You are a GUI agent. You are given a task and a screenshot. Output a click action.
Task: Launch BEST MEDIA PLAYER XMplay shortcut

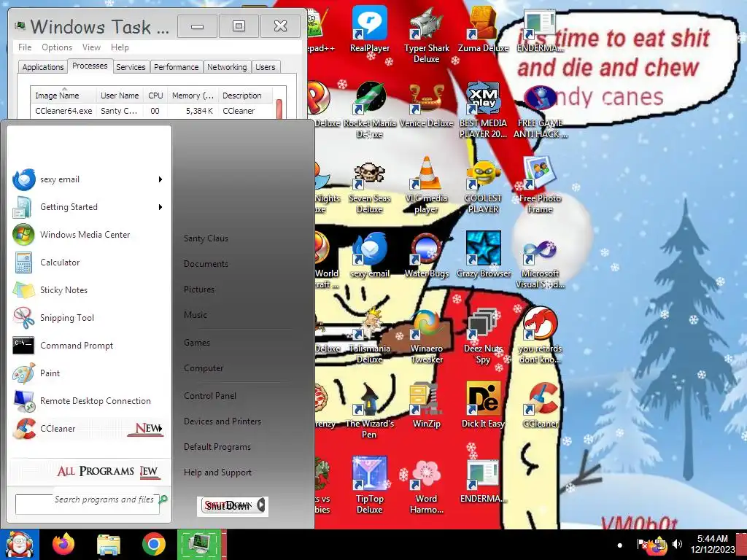(483, 110)
